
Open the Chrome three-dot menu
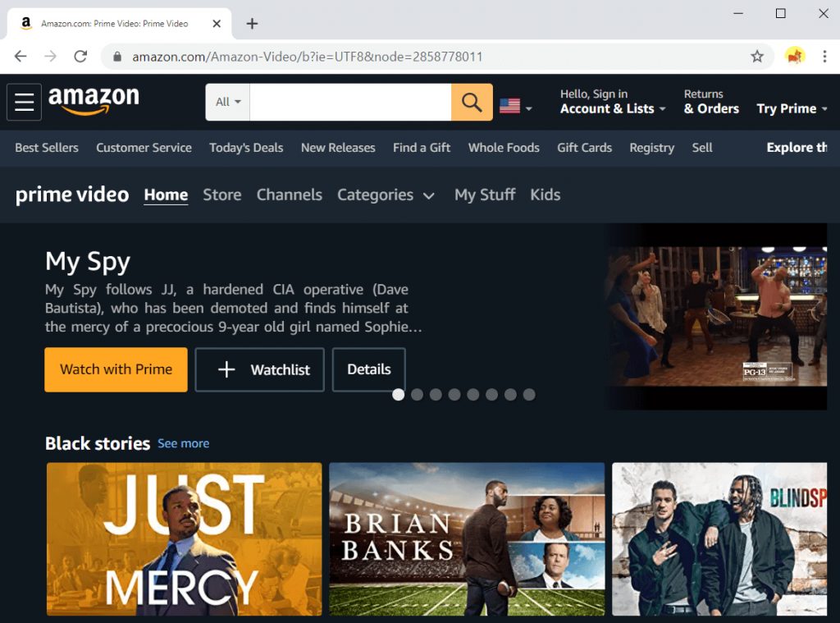[824, 57]
